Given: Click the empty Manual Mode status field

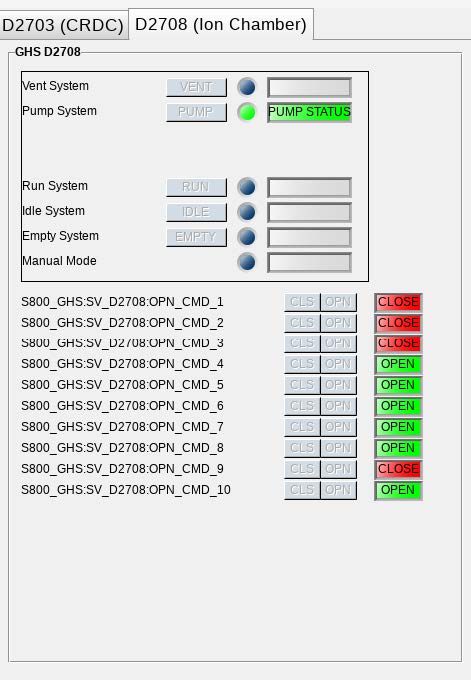Looking at the screenshot, I should (x=309, y=263).
